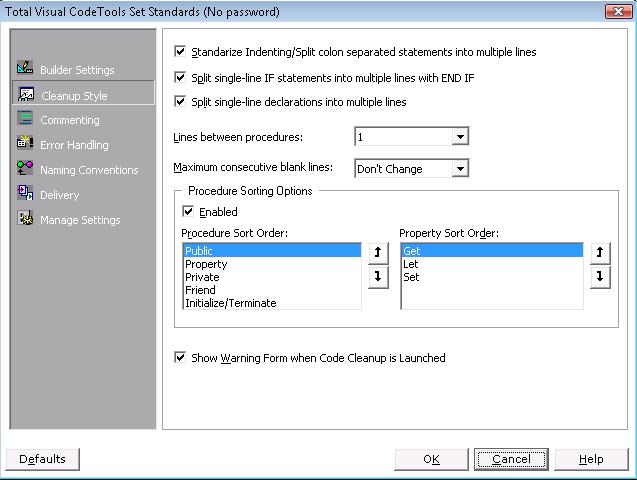Uncheck Split single-line IF statements option

(180, 77)
